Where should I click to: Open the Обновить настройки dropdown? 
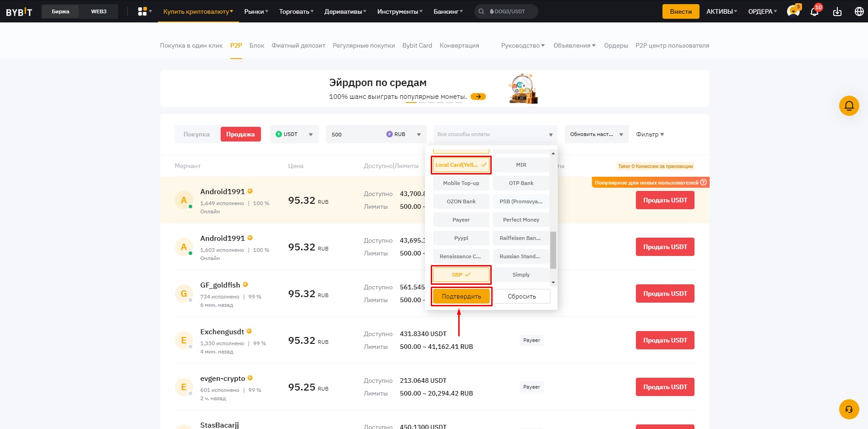click(597, 134)
